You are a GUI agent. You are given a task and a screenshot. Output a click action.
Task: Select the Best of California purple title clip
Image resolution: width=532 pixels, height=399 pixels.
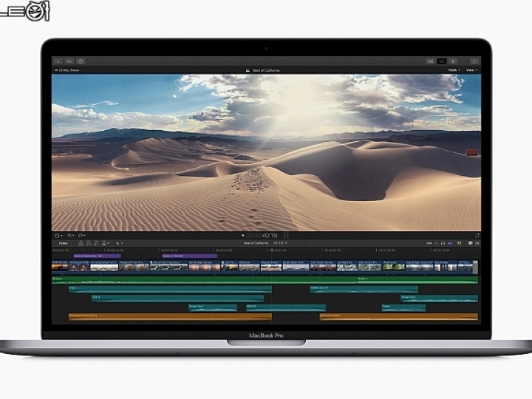click(97, 256)
